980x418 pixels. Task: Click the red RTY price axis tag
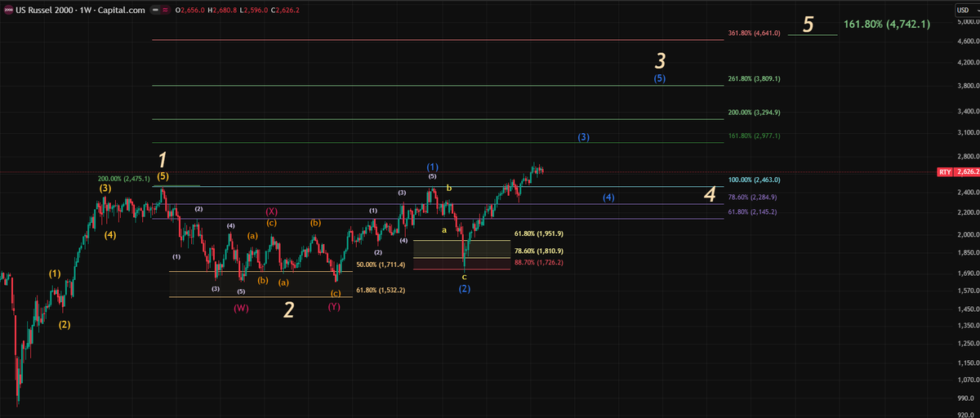coord(958,172)
